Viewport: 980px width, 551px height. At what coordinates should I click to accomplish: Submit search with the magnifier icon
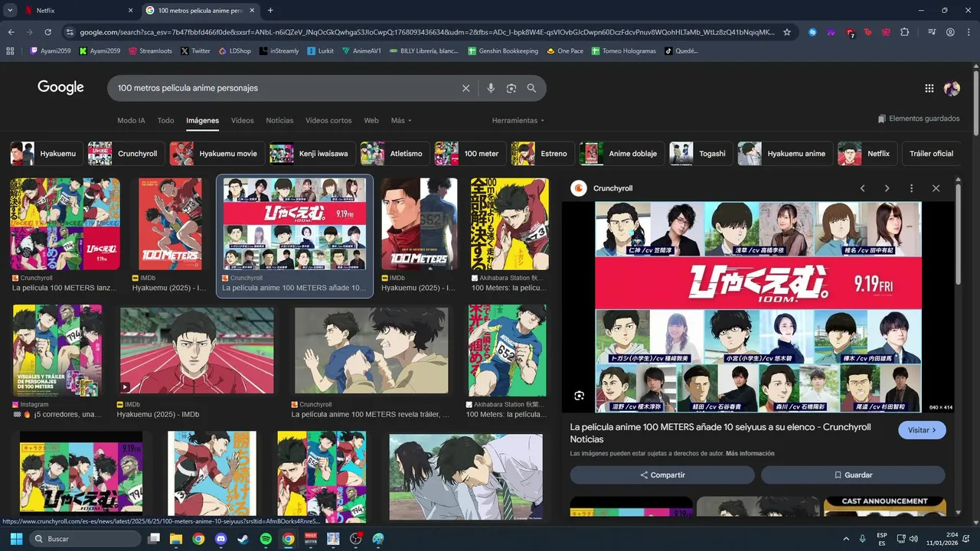pyautogui.click(x=531, y=88)
